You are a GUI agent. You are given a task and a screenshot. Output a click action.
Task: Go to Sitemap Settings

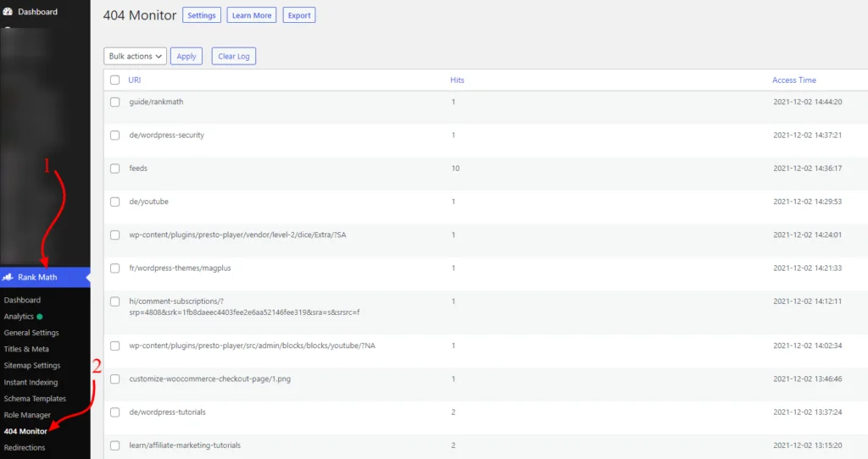point(32,366)
